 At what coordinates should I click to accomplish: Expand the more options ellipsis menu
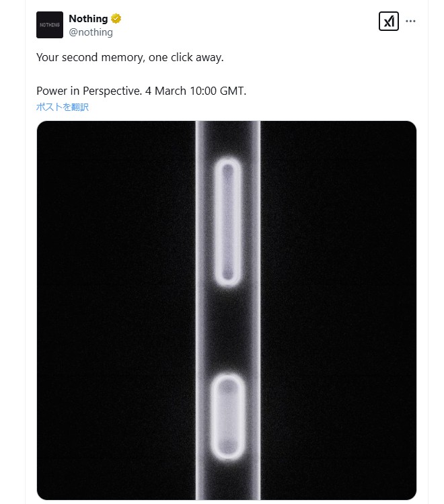410,22
